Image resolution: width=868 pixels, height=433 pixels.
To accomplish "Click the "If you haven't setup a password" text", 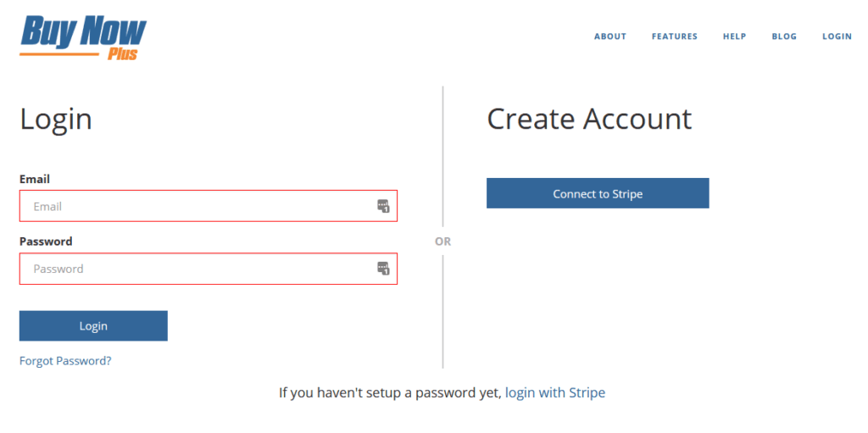I will click(390, 392).
